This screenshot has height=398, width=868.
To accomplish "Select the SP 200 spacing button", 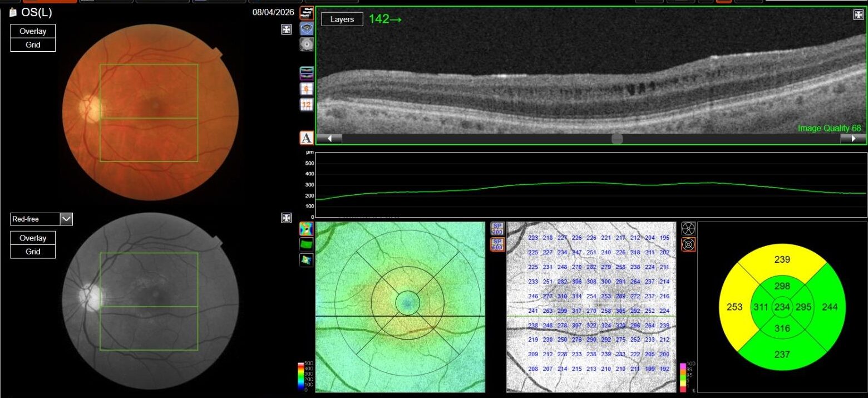I will pyautogui.click(x=497, y=229).
